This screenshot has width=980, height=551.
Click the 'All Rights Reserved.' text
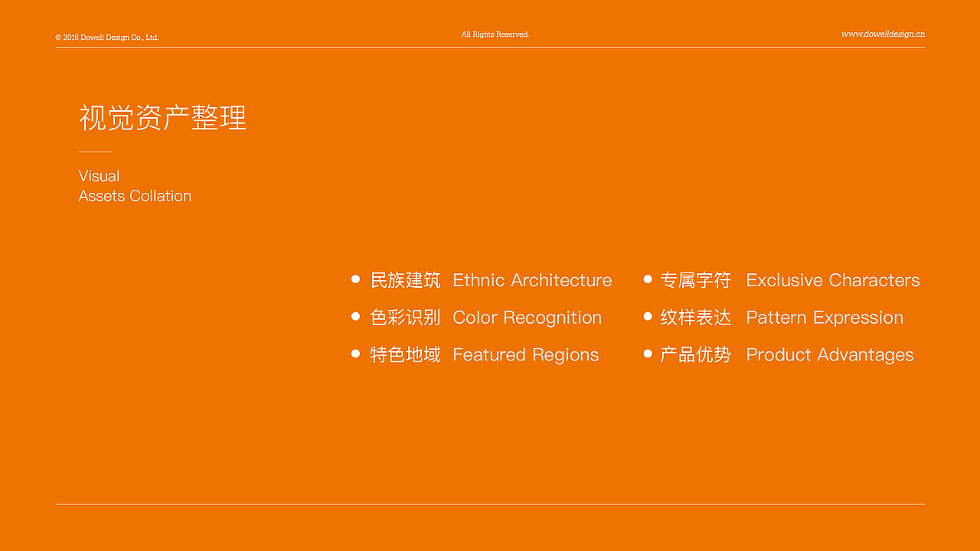click(x=495, y=34)
